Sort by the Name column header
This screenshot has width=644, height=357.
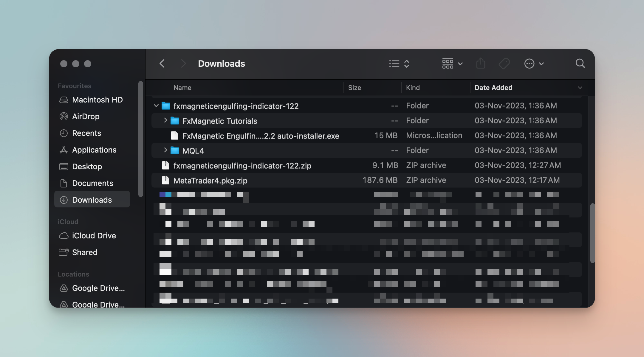coord(182,88)
